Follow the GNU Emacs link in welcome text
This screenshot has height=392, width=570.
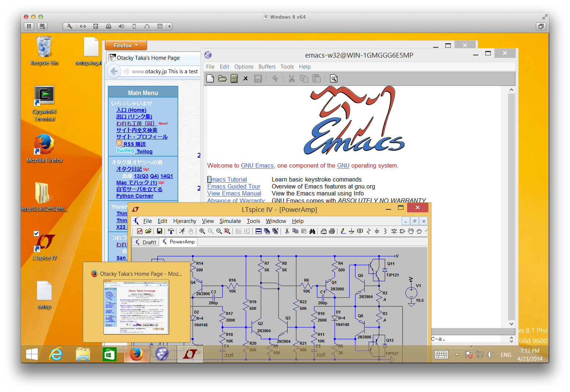(x=257, y=165)
